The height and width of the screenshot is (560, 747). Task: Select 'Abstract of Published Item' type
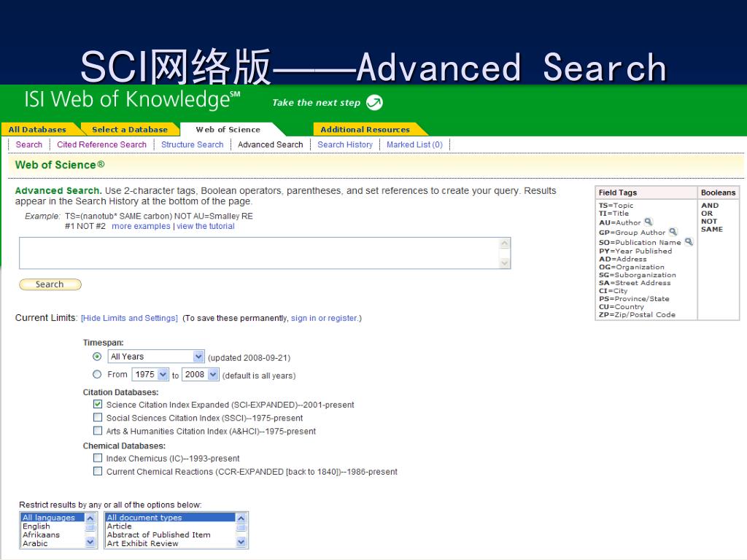(x=158, y=534)
